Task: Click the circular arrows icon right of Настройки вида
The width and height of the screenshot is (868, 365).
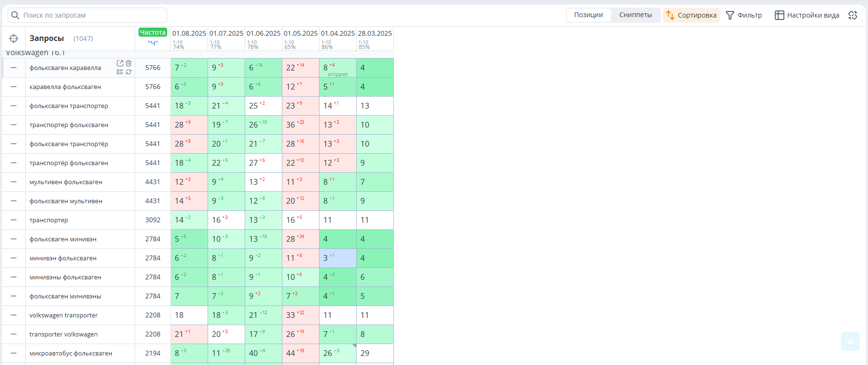Action: coord(853,15)
